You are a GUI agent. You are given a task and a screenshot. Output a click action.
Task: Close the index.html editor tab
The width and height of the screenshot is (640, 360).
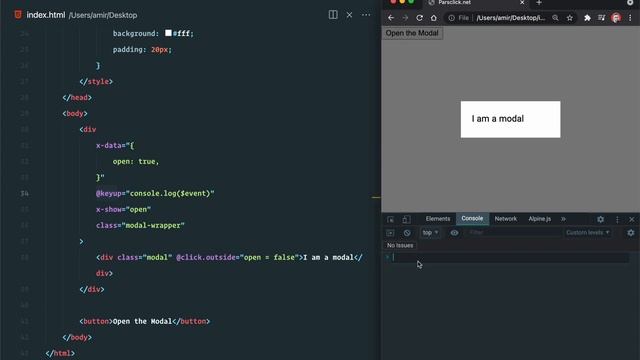(x=349, y=15)
